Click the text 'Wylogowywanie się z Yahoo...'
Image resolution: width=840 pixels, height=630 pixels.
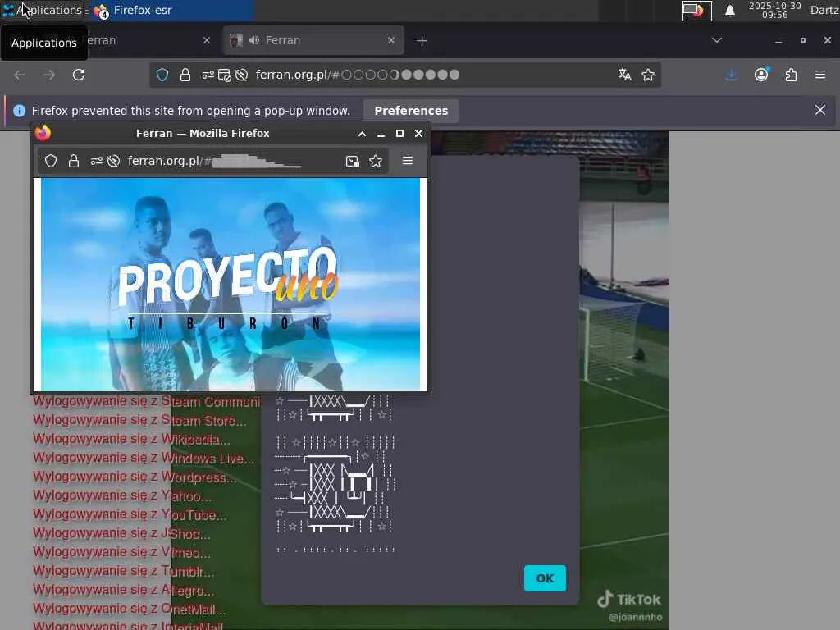point(122,495)
